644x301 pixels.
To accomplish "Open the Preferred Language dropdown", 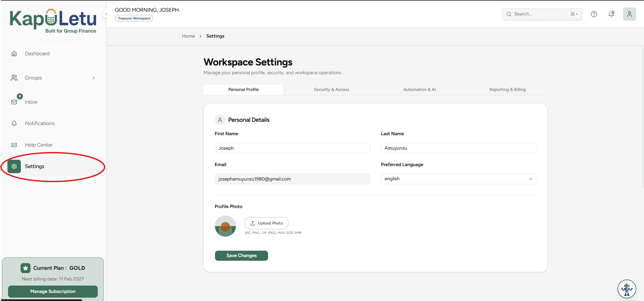I will click(459, 179).
